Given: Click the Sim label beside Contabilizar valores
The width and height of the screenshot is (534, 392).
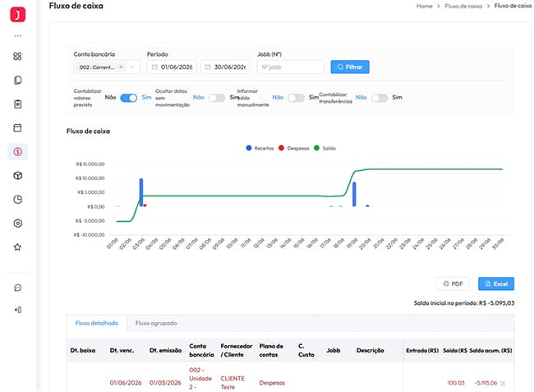Looking at the screenshot, I should (146, 98).
